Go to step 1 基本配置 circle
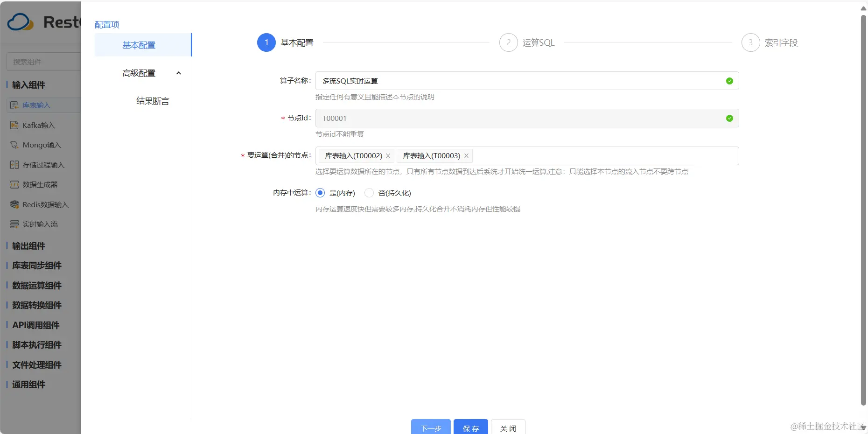 pos(266,42)
